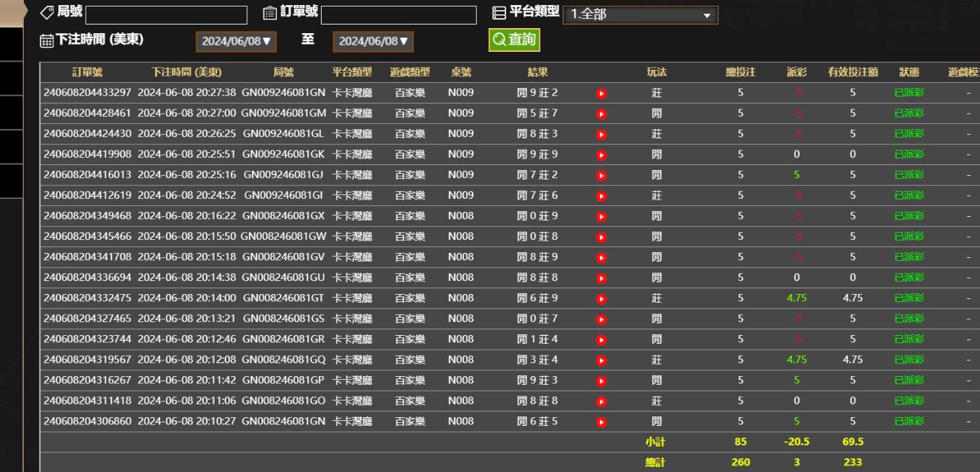Click the 有效投注額 column header

click(x=852, y=72)
